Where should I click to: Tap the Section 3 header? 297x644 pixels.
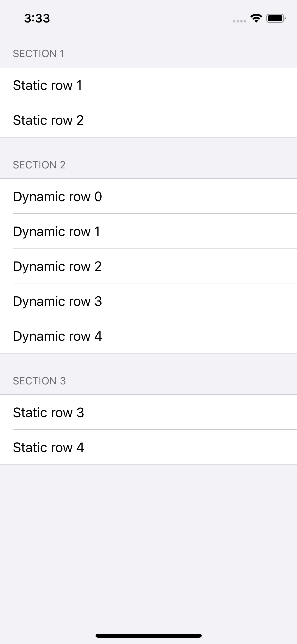tap(39, 381)
